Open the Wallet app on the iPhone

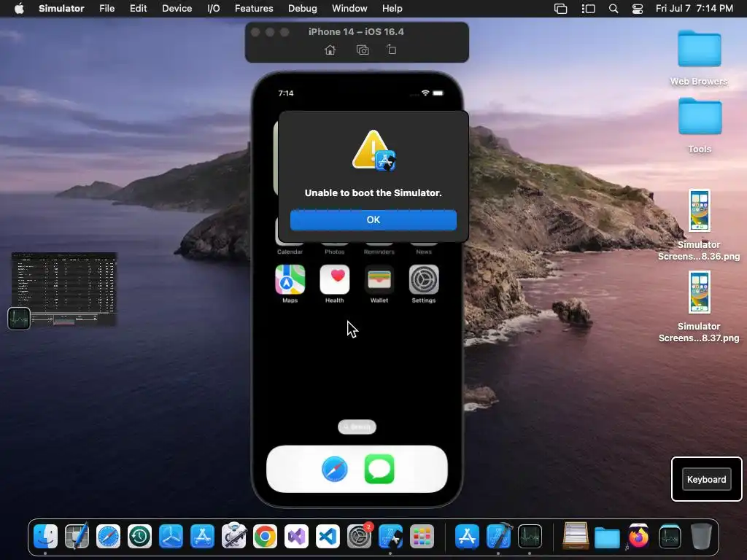(x=379, y=279)
